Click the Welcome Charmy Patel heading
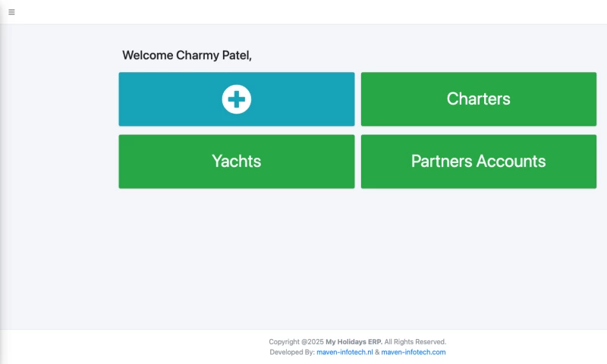Image resolution: width=607 pixels, height=364 pixels. pyautogui.click(x=187, y=55)
